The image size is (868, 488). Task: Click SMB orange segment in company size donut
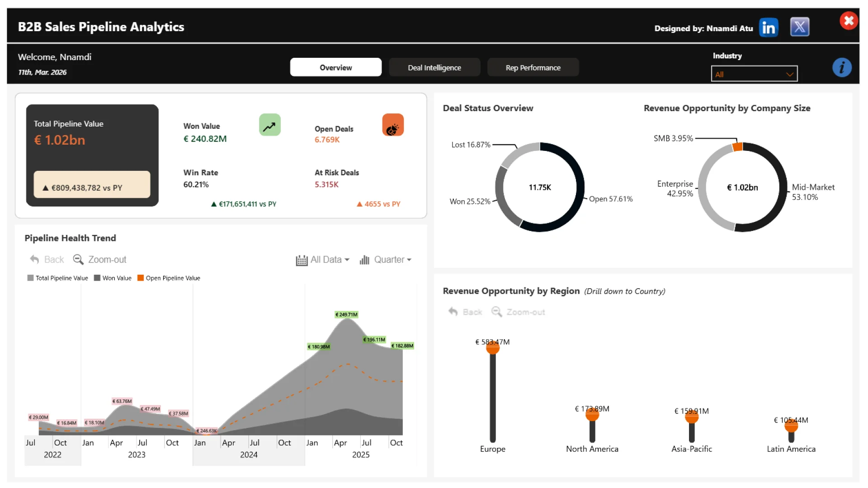[x=737, y=147]
